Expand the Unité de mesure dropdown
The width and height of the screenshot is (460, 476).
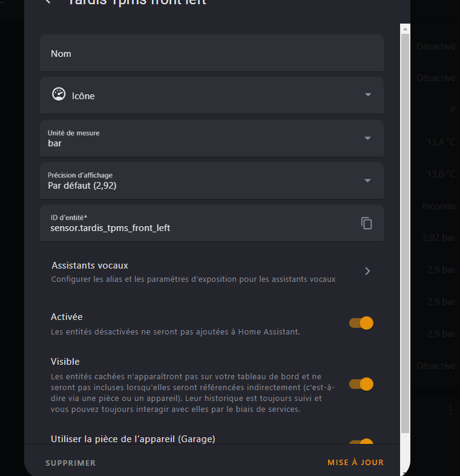click(x=367, y=138)
